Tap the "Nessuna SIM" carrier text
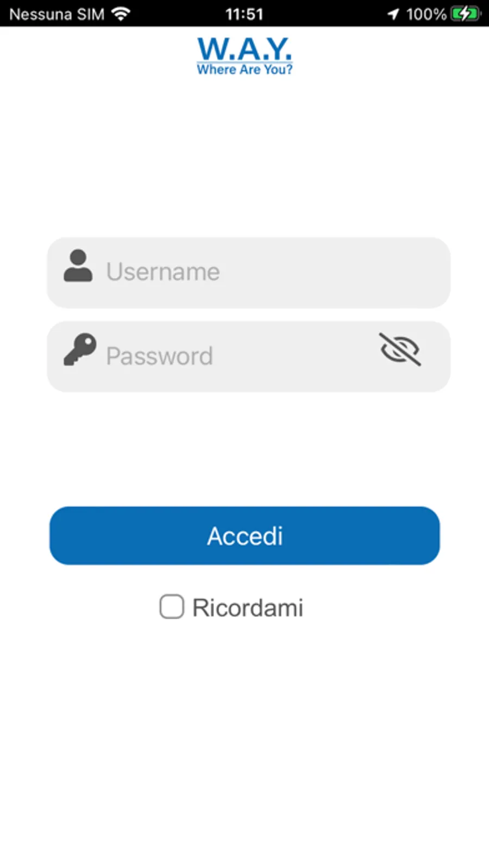 click(57, 14)
